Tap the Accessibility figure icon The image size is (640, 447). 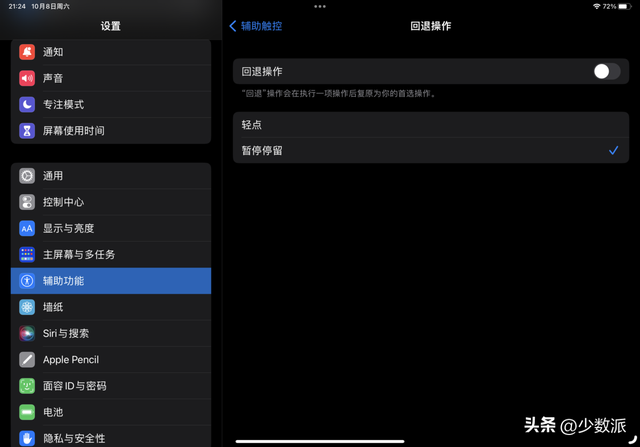tap(27, 281)
